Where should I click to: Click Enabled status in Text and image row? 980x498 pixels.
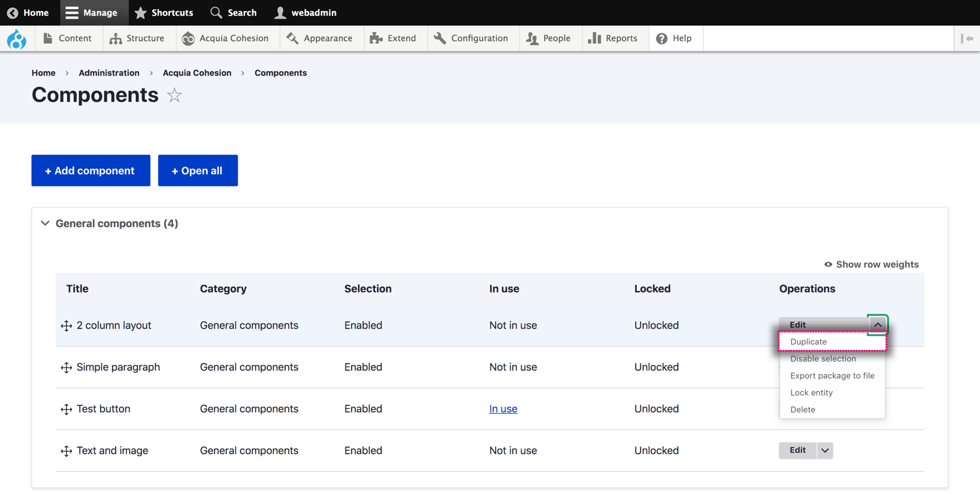point(363,451)
